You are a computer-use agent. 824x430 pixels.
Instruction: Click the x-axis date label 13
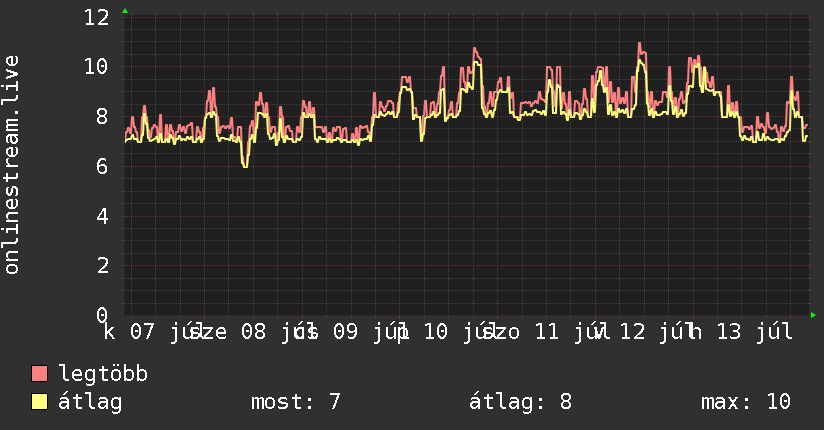(729, 332)
